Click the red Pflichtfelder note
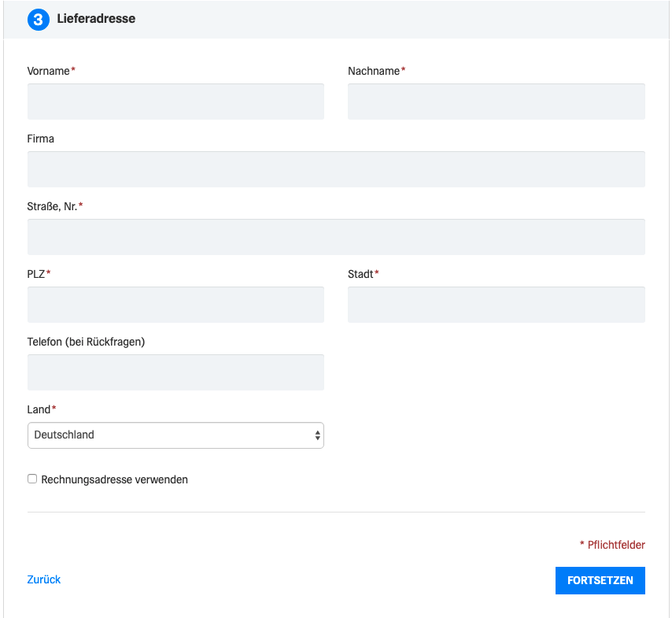The width and height of the screenshot is (672, 618). pyautogui.click(x=612, y=545)
